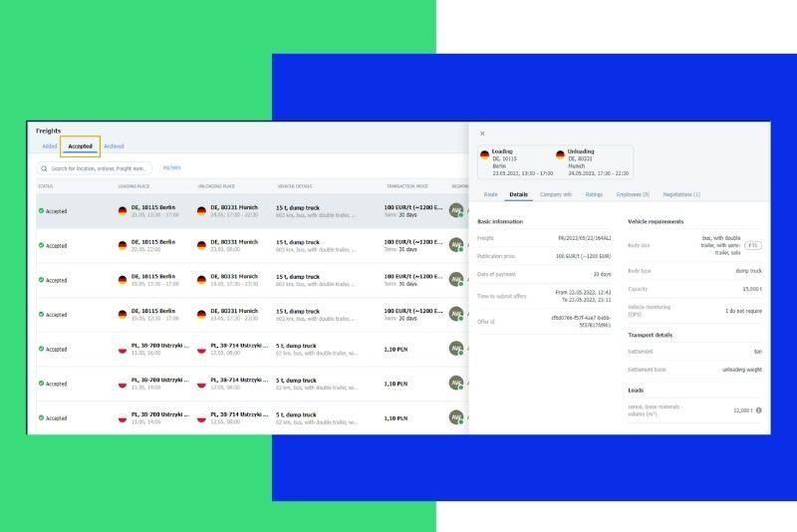Open the Negotiations (1) tab

tap(681, 194)
